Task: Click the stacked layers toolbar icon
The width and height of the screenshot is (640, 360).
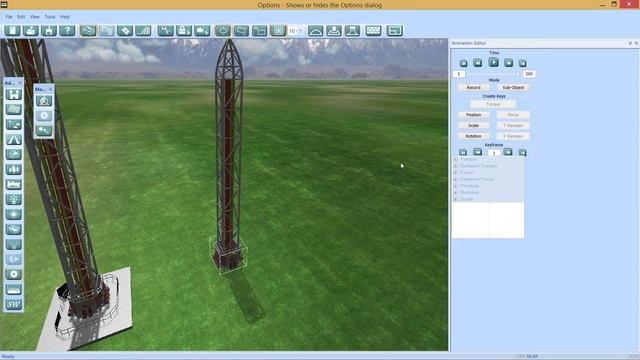Action: (x=88, y=31)
